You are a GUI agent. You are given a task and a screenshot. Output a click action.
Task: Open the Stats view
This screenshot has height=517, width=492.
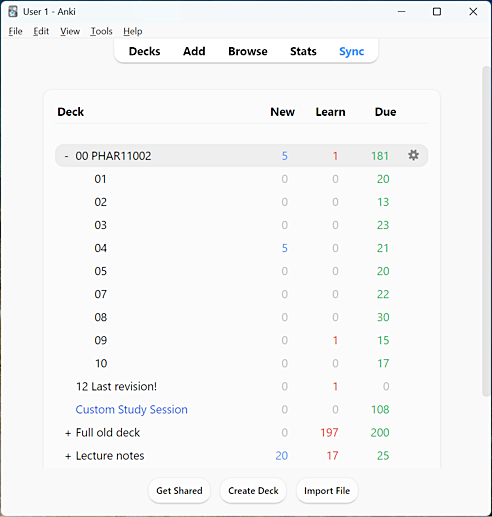pyautogui.click(x=303, y=51)
